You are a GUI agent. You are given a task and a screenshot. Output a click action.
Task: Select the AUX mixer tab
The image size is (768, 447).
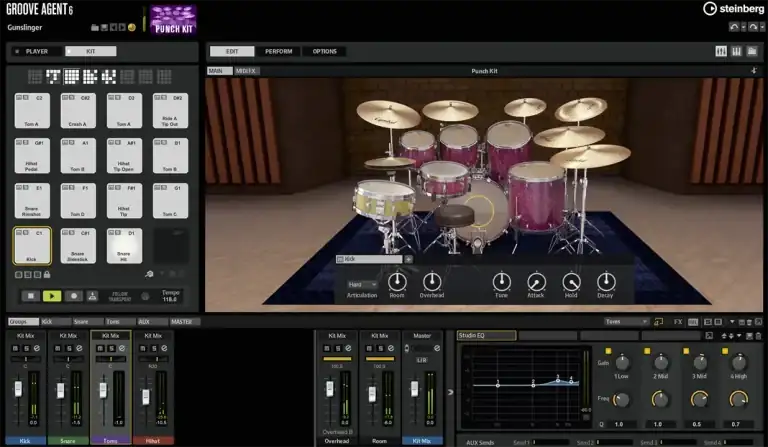point(152,322)
